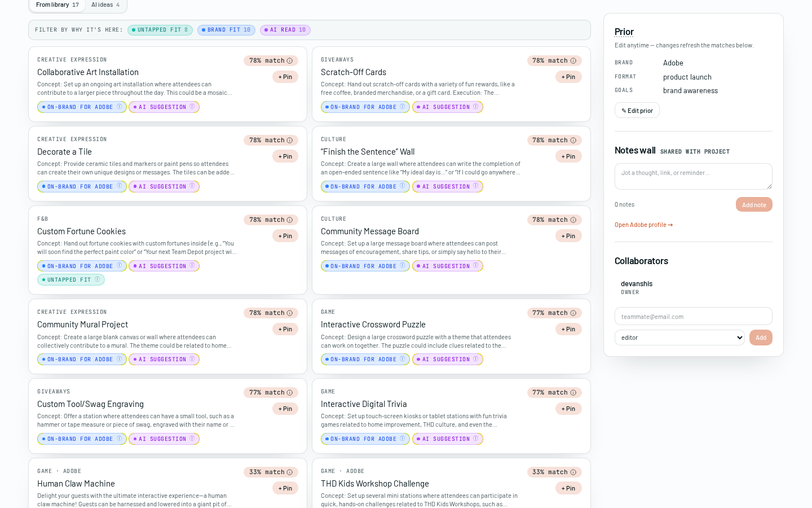
Task: Click the Custom Fortune Cookies title
Action: pos(81,231)
